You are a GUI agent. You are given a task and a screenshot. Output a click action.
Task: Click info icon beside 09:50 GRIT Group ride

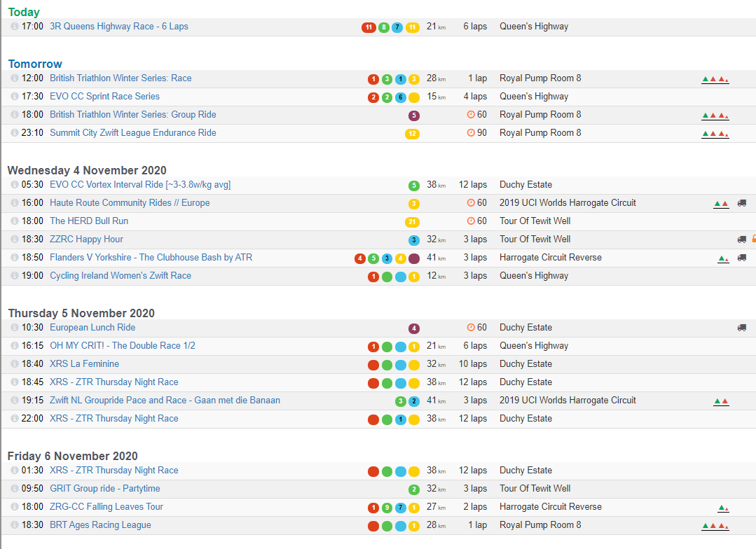(15, 488)
